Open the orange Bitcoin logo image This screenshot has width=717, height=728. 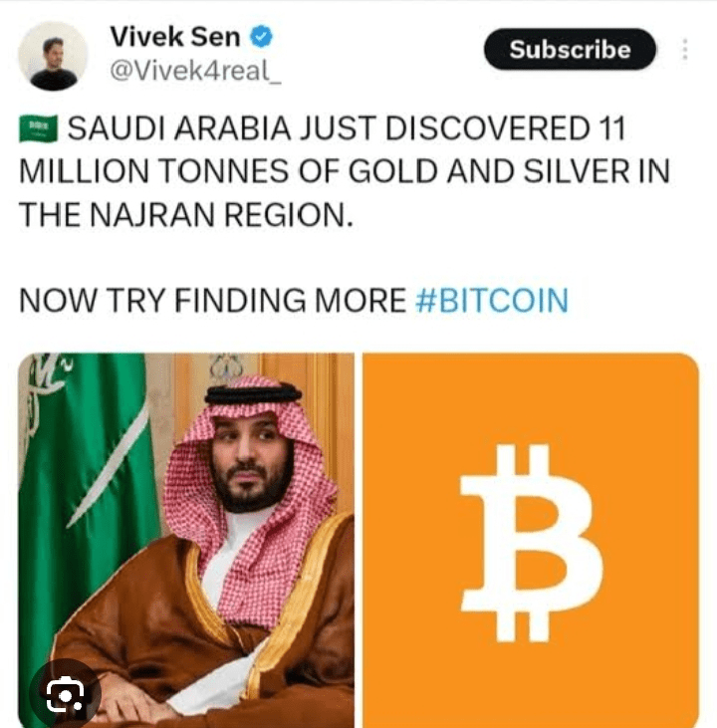[531, 541]
